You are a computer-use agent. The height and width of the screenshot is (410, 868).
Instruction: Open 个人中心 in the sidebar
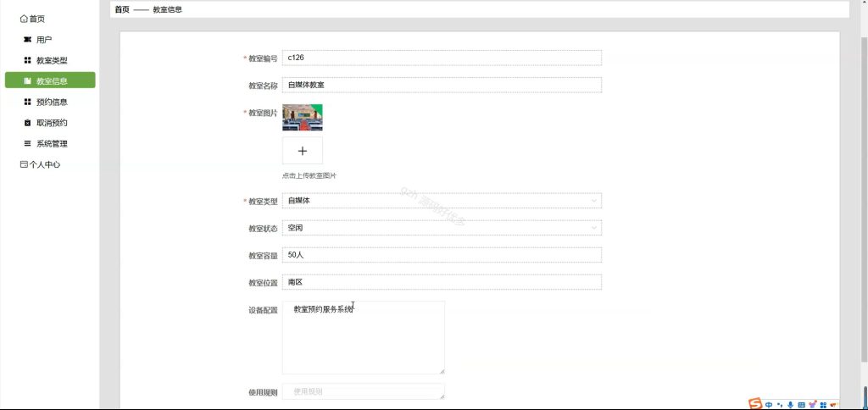coord(44,164)
